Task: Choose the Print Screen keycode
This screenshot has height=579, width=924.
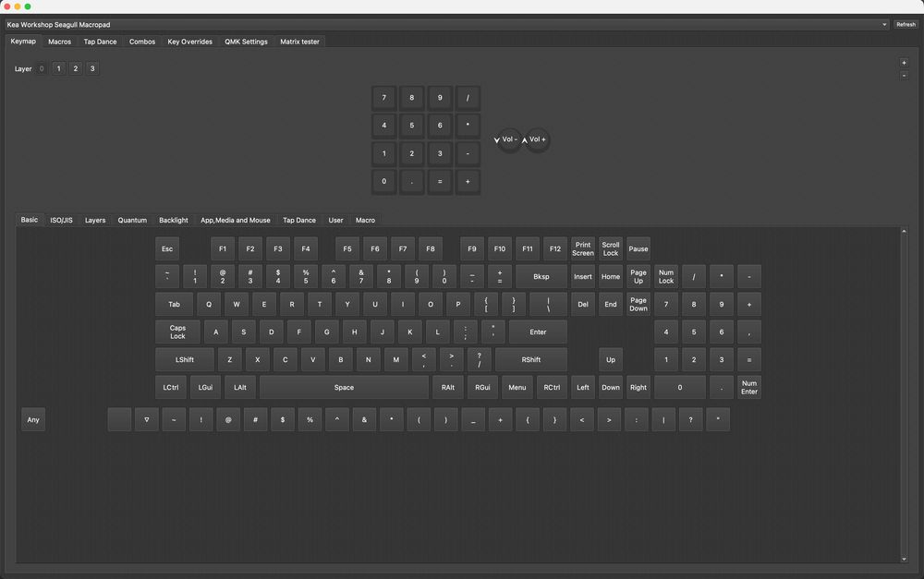Action: [583, 249]
